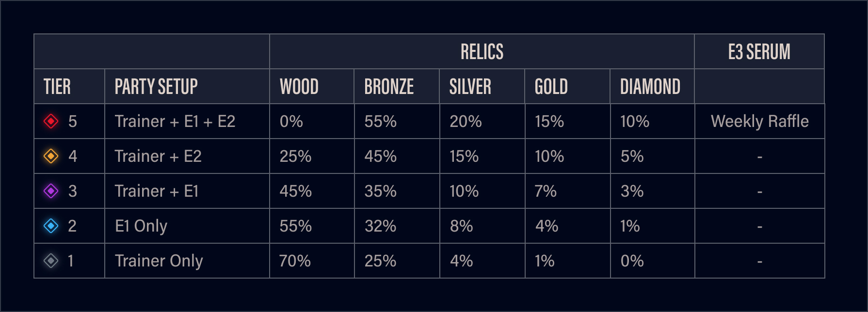Click the Weekly Raffle cell
This screenshot has height=312, width=868.
[759, 121]
